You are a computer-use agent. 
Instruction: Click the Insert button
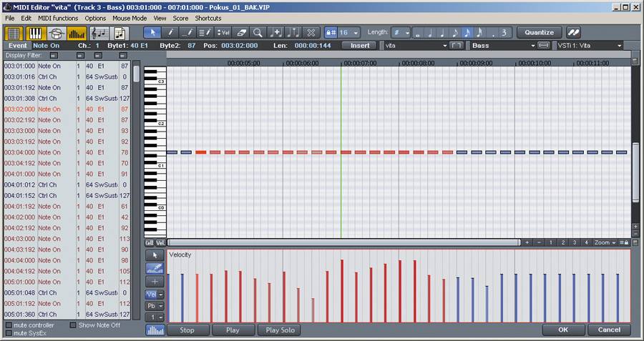360,46
